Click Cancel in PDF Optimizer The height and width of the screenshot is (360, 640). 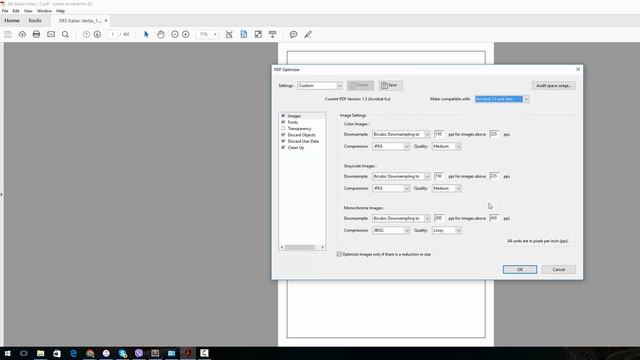(559, 269)
